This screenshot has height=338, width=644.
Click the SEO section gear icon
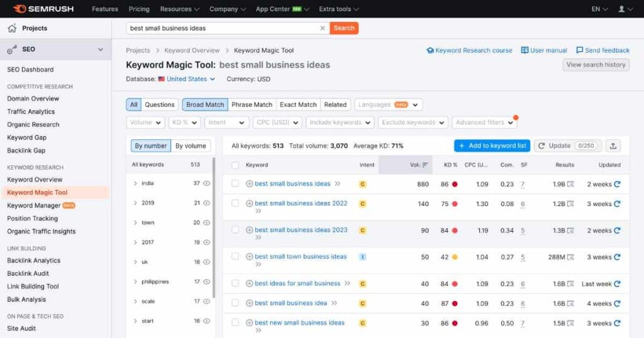[12, 50]
